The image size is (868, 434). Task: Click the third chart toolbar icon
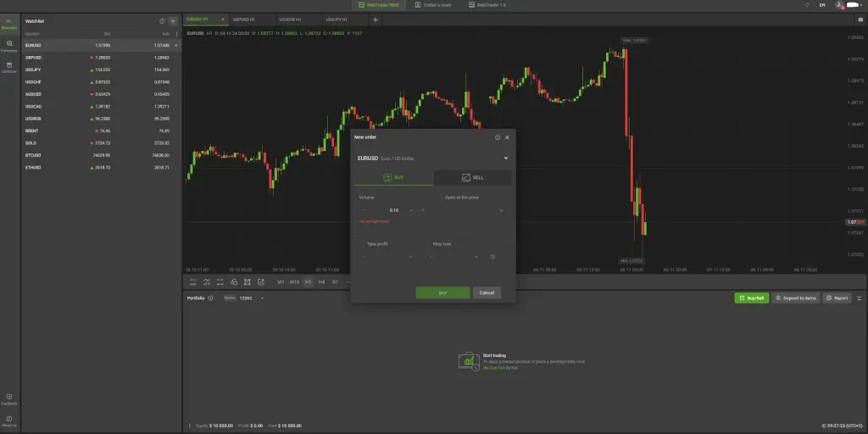tap(220, 281)
